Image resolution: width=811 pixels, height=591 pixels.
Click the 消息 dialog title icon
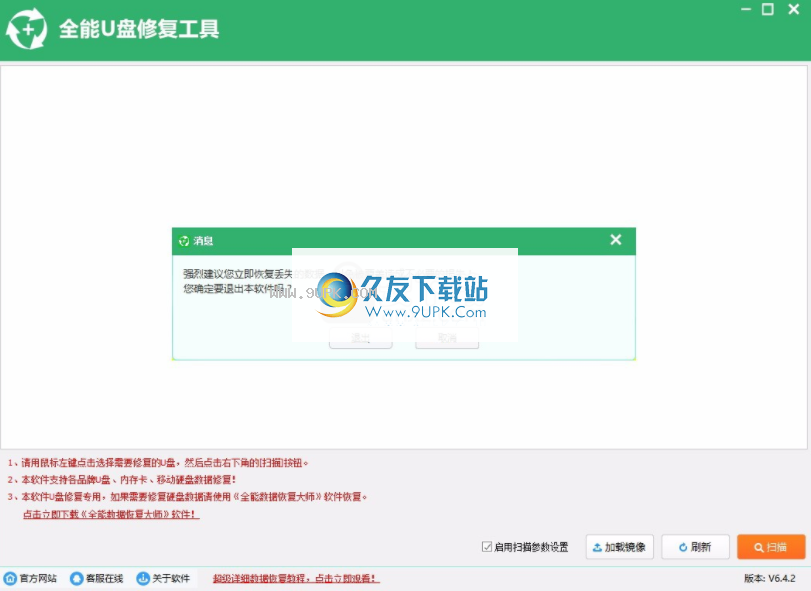pyautogui.click(x=184, y=240)
